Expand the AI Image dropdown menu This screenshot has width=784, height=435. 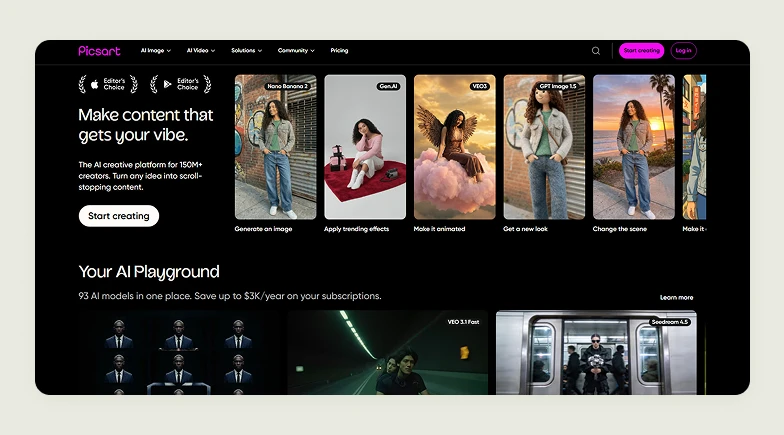coord(156,50)
